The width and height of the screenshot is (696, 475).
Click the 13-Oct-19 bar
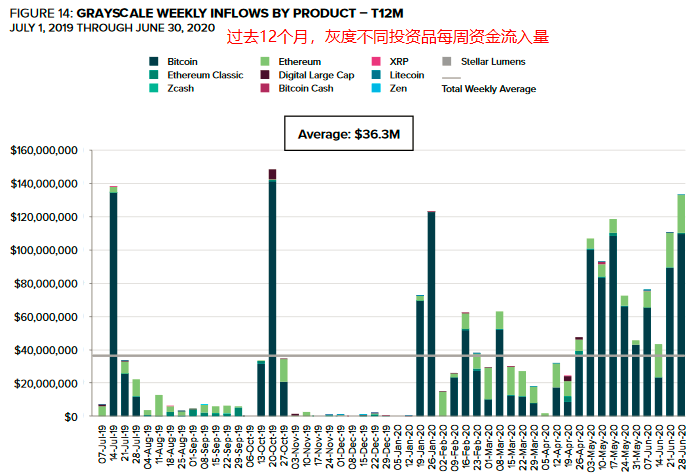tap(261, 388)
